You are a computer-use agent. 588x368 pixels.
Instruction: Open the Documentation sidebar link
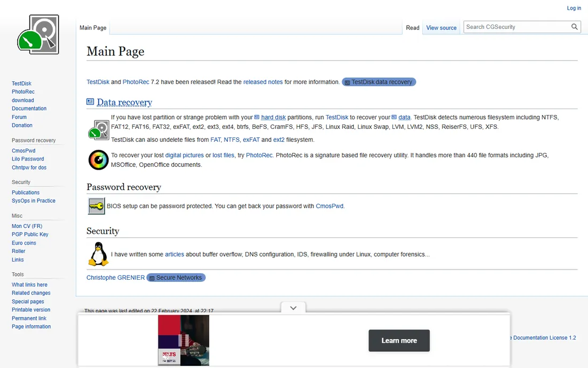(x=29, y=109)
